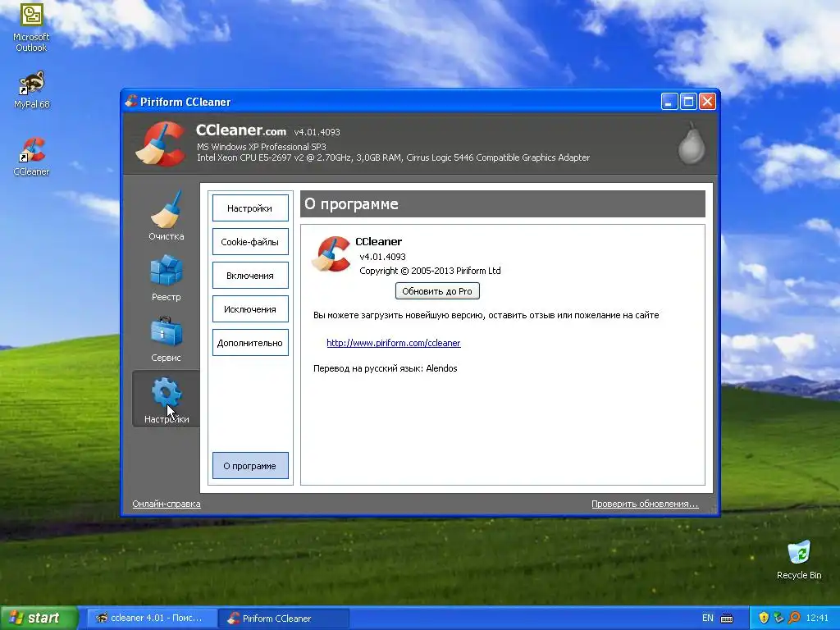Click the Windows start button
Image resolution: width=840 pixels, height=630 pixels.
39,618
